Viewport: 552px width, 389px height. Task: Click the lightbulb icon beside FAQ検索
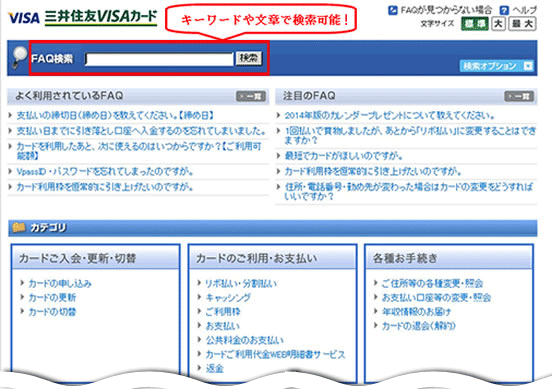(18, 57)
